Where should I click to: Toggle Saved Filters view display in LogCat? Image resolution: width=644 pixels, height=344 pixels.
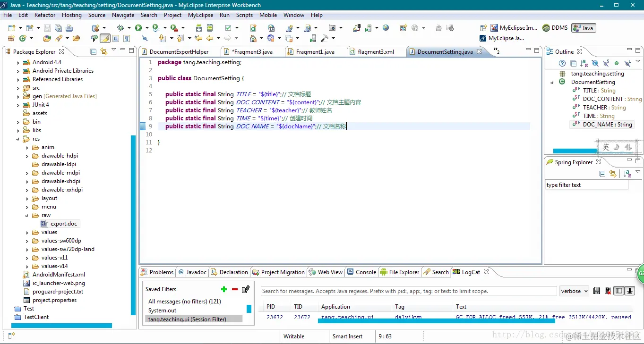tap(619, 291)
